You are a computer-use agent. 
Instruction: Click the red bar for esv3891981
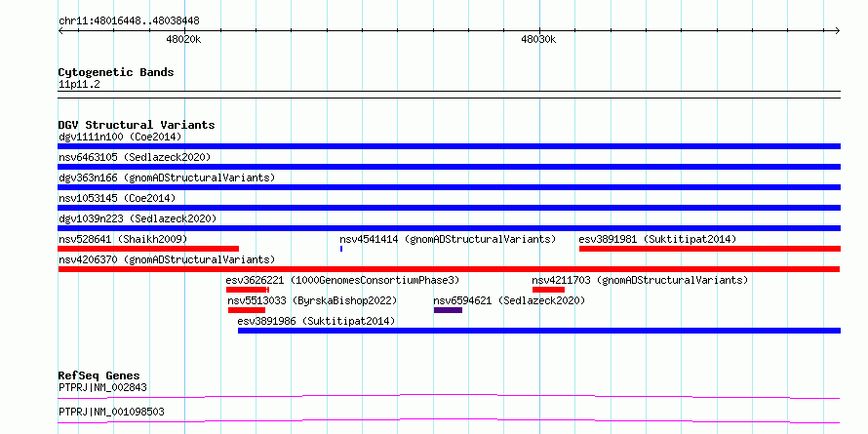(710, 249)
